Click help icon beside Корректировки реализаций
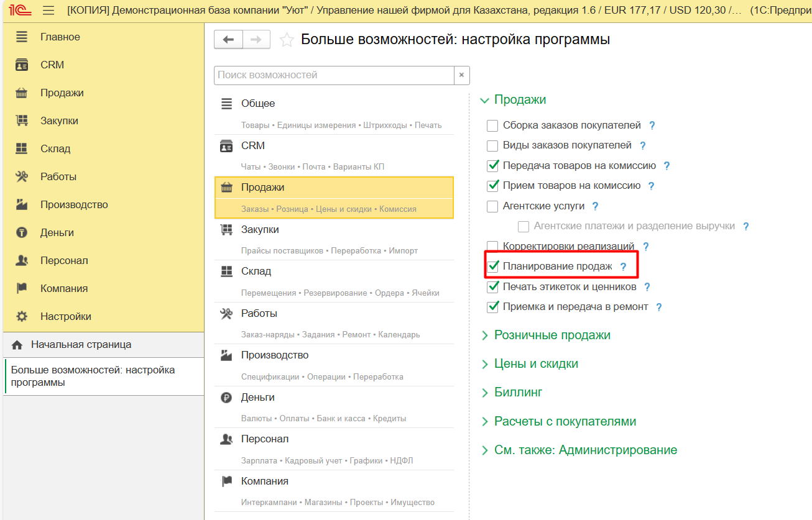The width and height of the screenshot is (812, 520). [645, 247]
